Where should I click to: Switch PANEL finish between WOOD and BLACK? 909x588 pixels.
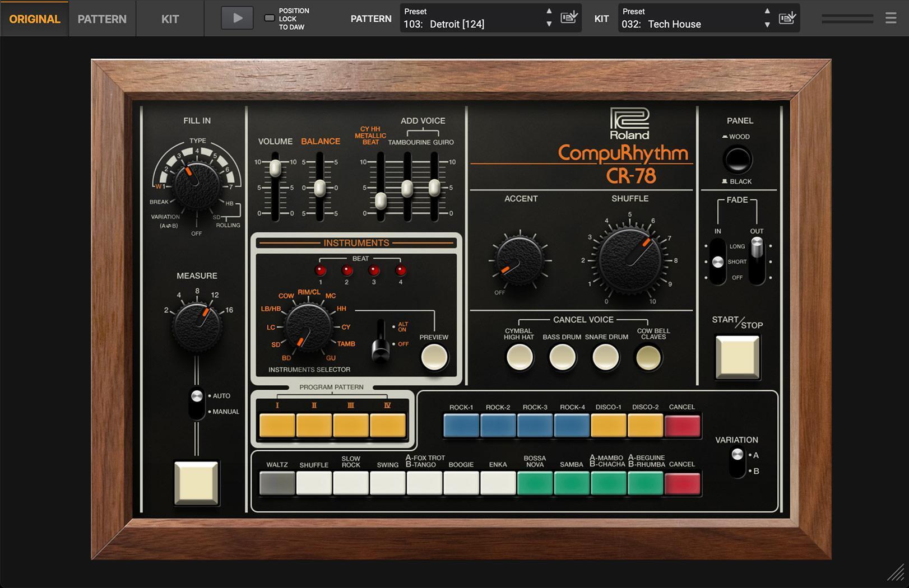click(738, 158)
